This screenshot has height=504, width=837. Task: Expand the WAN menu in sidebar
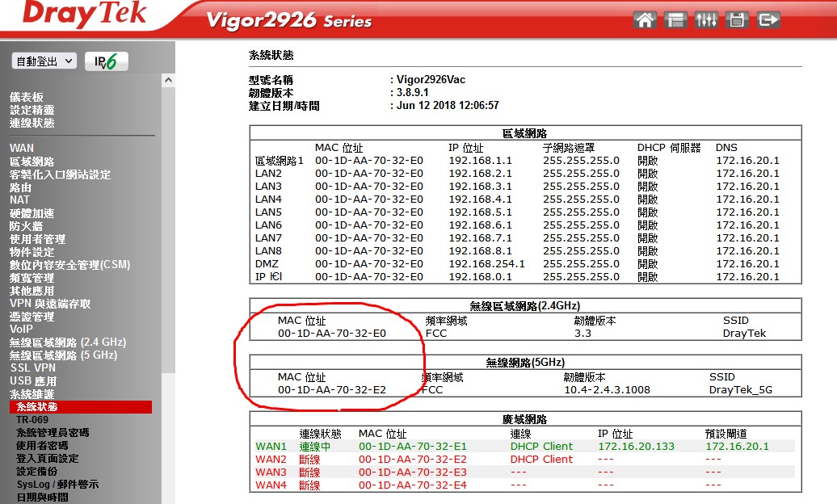point(22,149)
